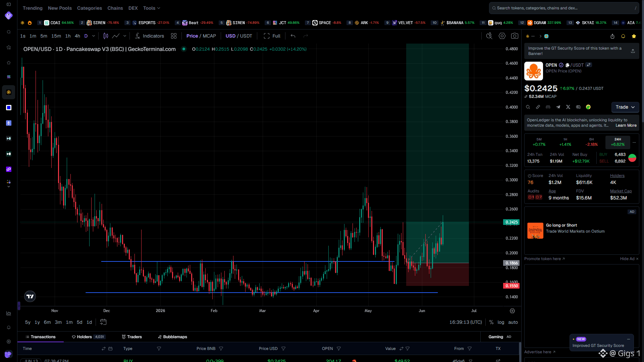Select the 4h timeframe
The height and width of the screenshot is (362, 644).
point(77,36)
